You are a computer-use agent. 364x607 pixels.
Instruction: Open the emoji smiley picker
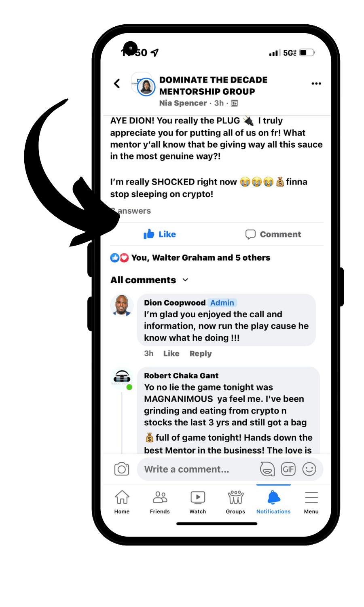coord(309,469)
